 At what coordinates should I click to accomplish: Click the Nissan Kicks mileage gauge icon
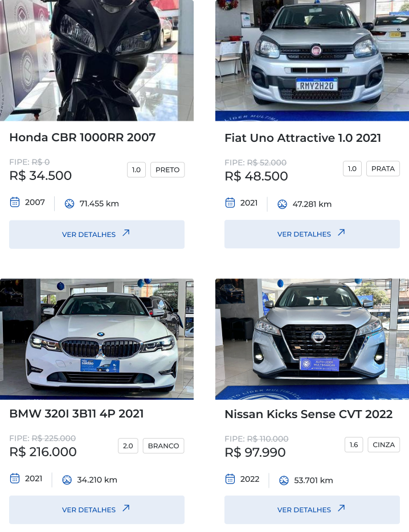tap(284, 480)
